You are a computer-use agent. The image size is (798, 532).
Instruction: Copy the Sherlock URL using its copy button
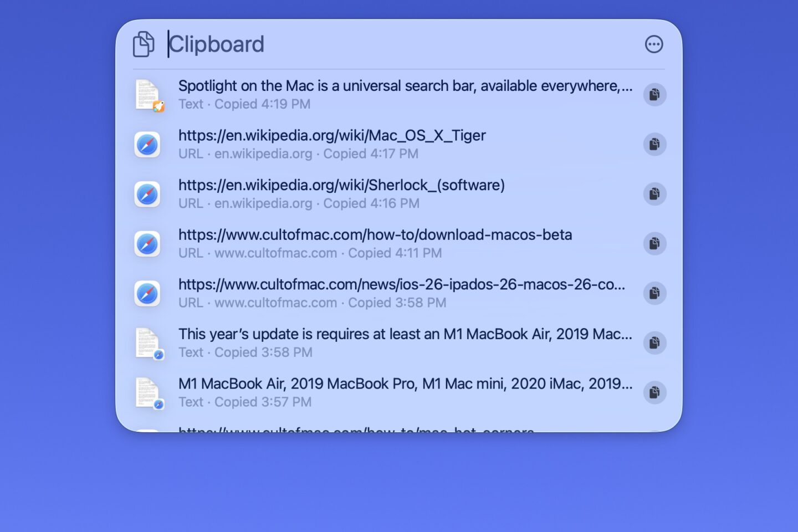click(x=654, y=195)
